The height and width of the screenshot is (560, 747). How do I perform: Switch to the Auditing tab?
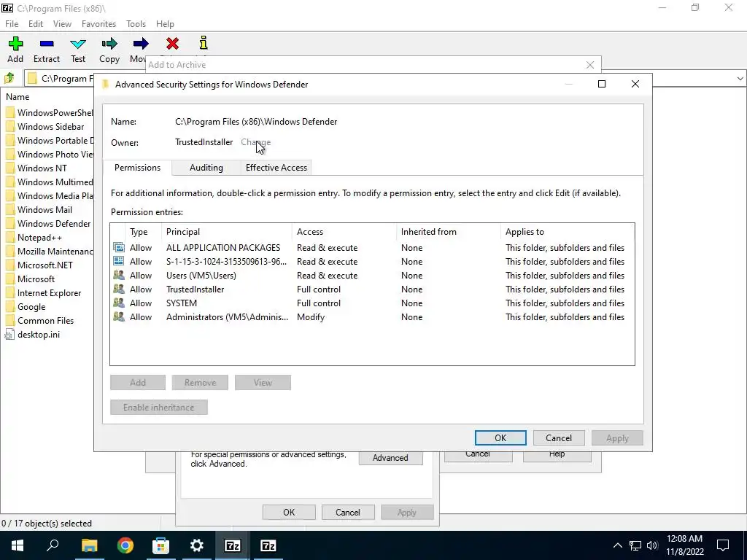point(206,168)
